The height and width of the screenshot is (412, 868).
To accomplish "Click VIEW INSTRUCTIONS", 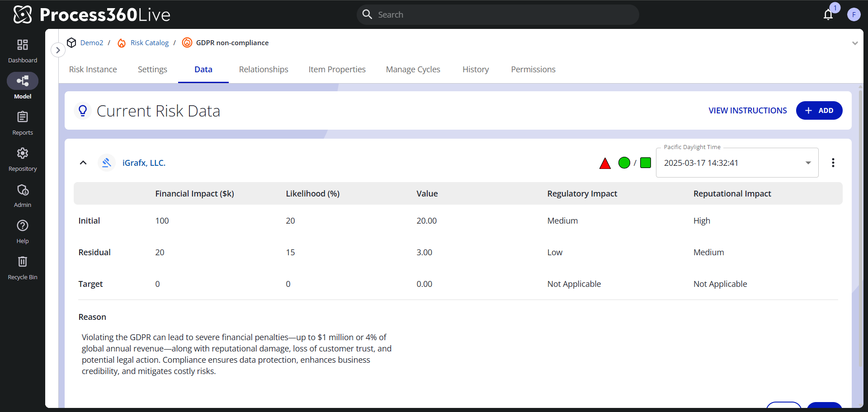I will [x=747, y=111].
